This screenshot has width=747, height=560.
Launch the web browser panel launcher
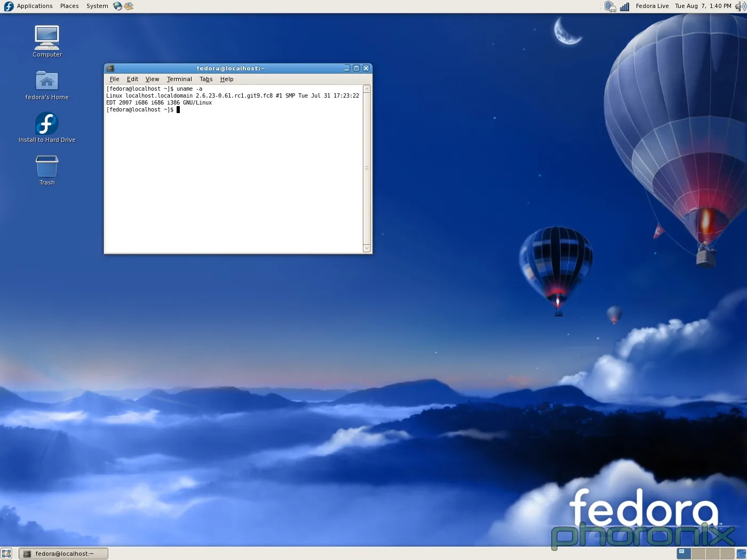click(117, 6)
